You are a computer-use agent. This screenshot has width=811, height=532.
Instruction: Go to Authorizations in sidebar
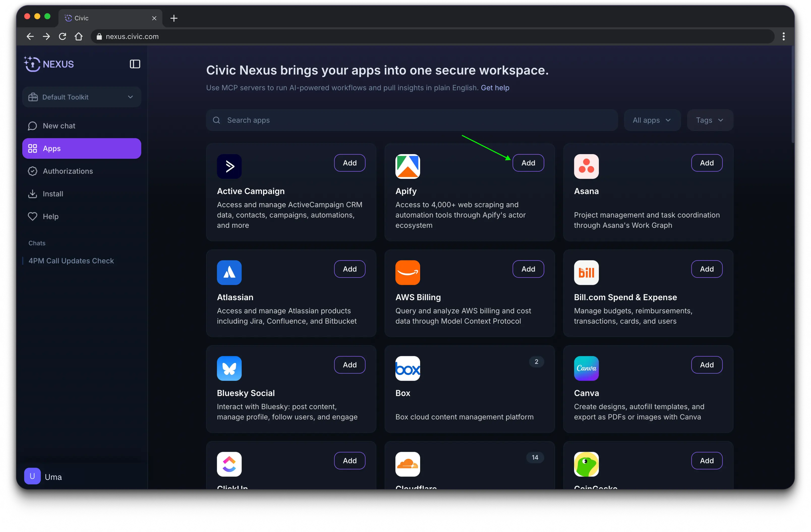68,171
